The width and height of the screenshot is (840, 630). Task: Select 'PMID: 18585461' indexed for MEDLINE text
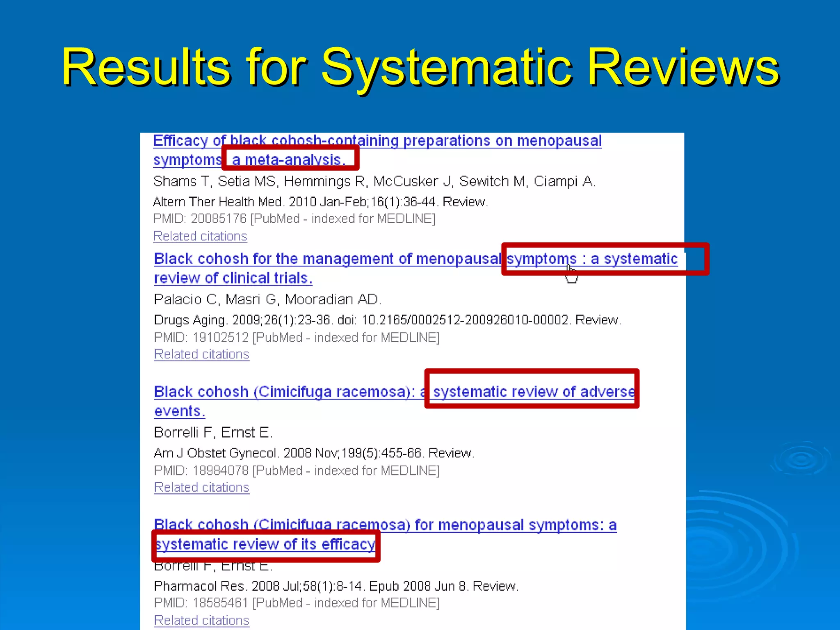(297, 603)
